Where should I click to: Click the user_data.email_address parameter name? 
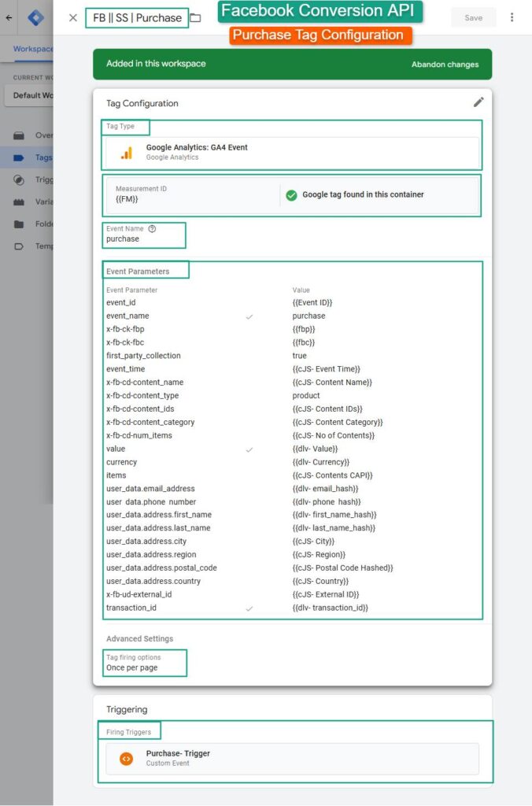click(x=150, y=489)
